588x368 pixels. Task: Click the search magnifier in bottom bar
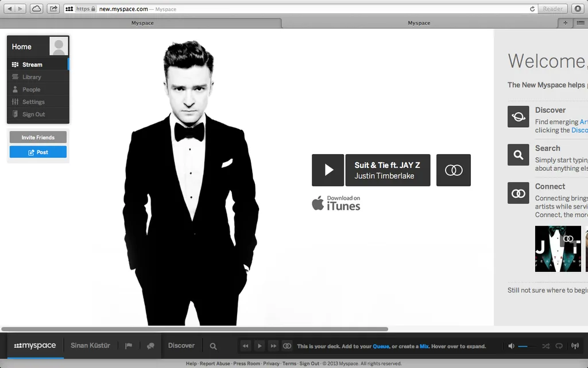tap(213, 346)
